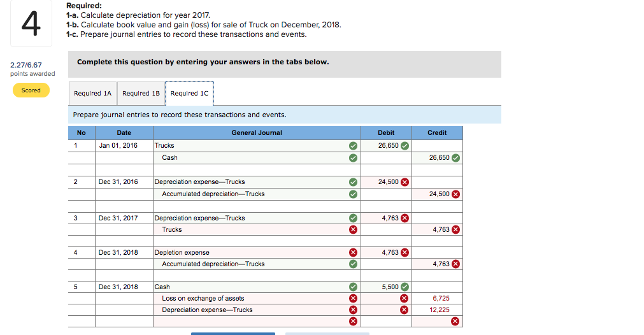Select the Depreciation expense—Trucks field for Dec 31, 2017

point(257,218)
